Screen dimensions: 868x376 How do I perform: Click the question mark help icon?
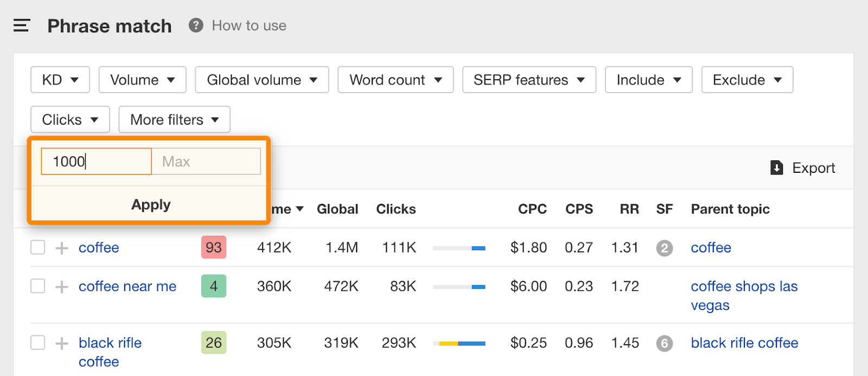point(196,25)
